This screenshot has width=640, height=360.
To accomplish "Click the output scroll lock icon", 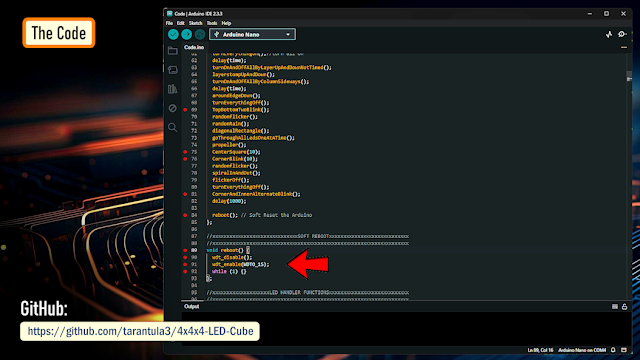I will point(624,307).
